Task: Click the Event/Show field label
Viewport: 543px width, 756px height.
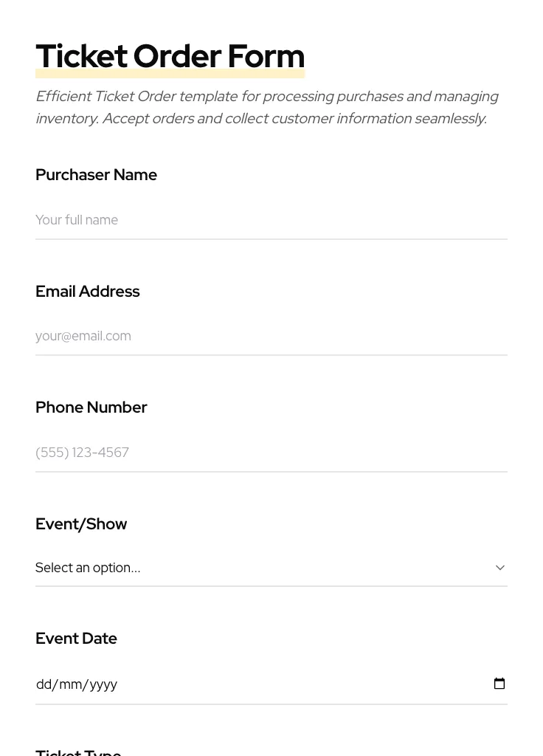Action: (x=81, y=524)
